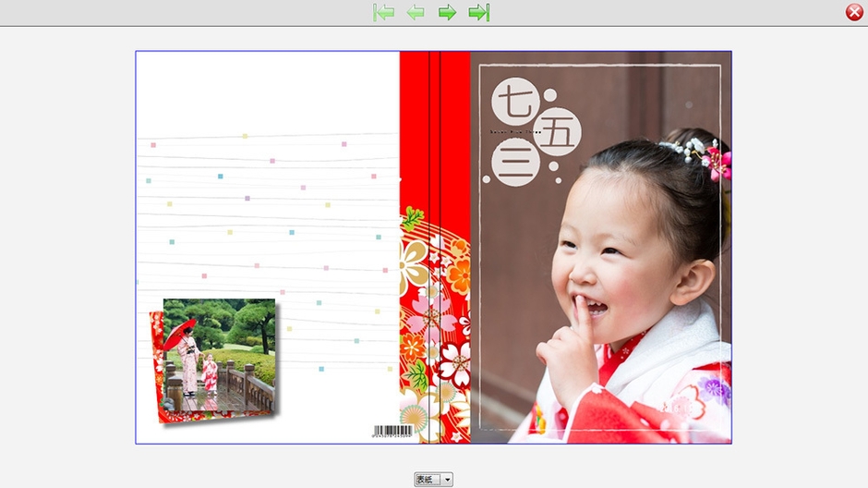Advance with the next page arrow
The height and width of the screenshot is (488, 868).
447,12
